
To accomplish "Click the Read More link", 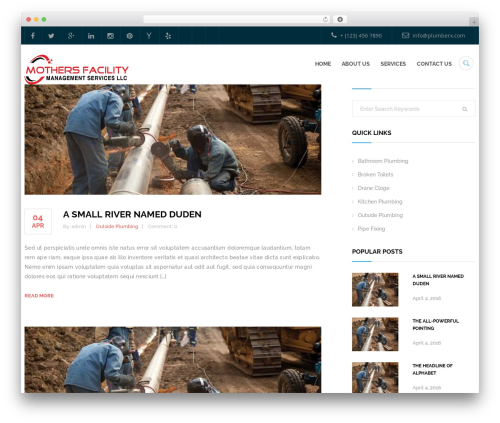I will point(39,296).
